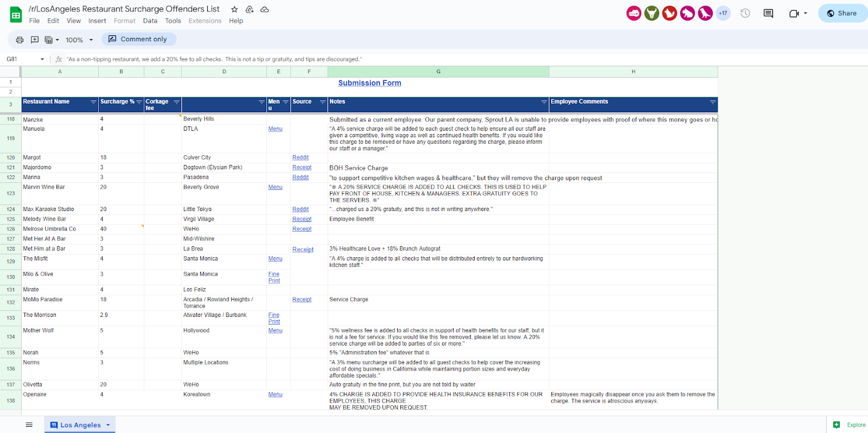The image size is (868, 433).
Task: Click the Share button
Action: pyautogui.click(x=843, y=13)
